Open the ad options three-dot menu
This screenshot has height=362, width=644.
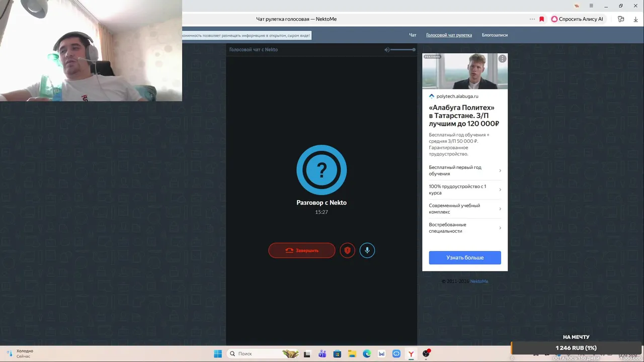pos(502,59)
